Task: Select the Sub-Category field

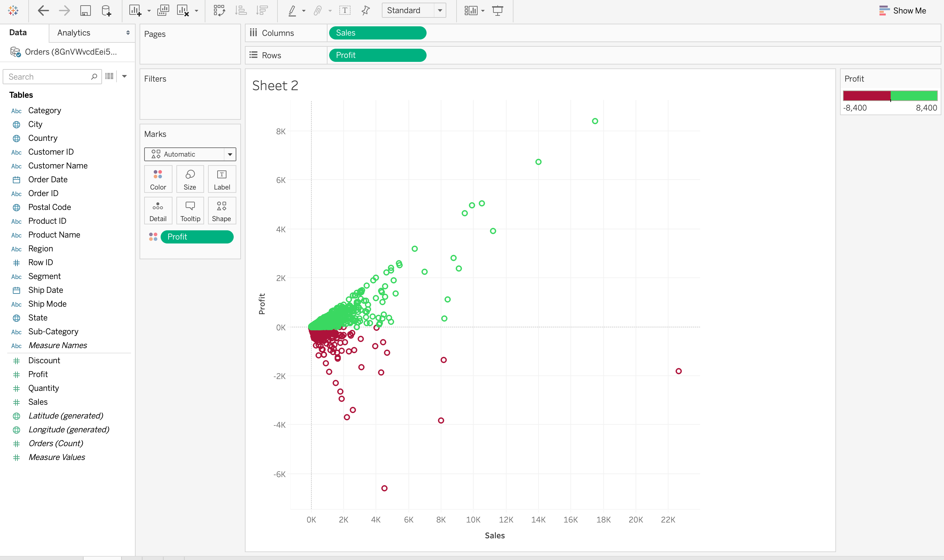Action: tap(53, 331)
